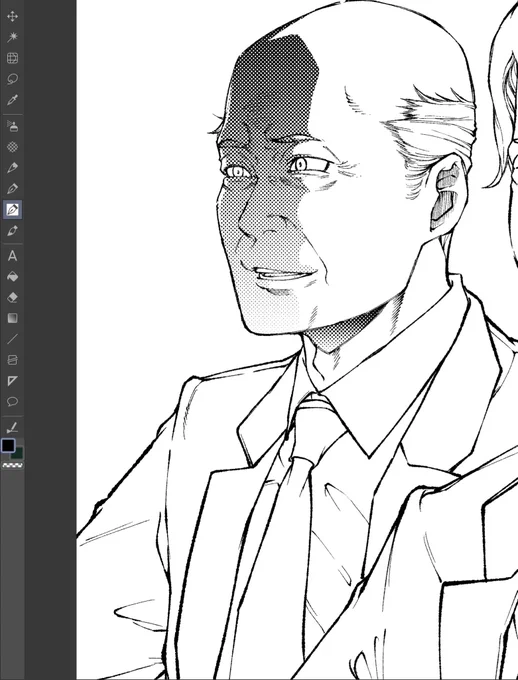Select the pen tool just above the Text tool
Screen dimensions: 518x680
[x=12, y=231]
